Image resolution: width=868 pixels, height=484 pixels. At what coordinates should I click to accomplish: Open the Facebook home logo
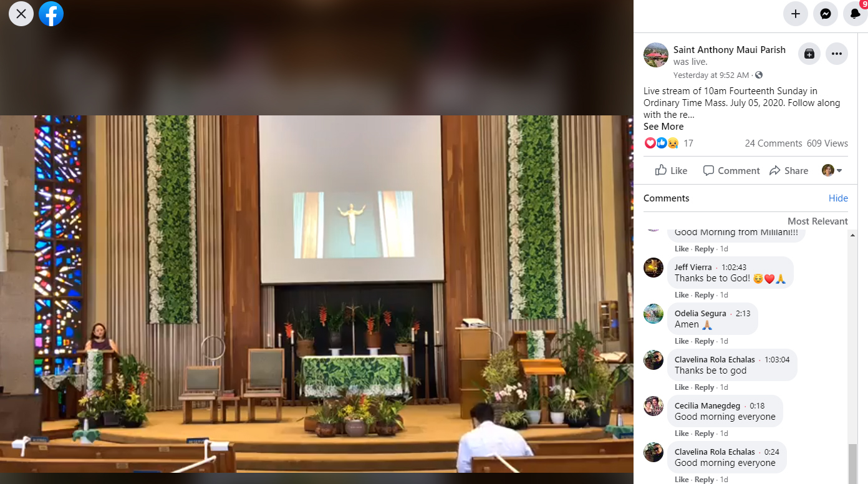[51, 14]
